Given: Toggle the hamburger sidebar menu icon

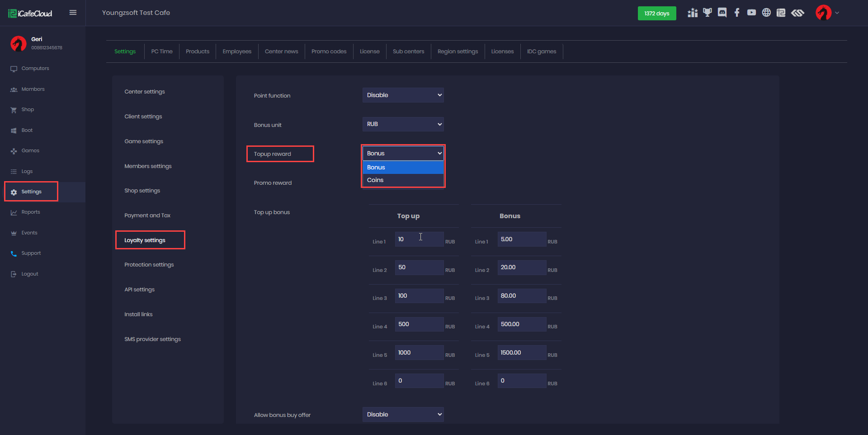Looking at the screenshot, I should (x=73, y=13).
